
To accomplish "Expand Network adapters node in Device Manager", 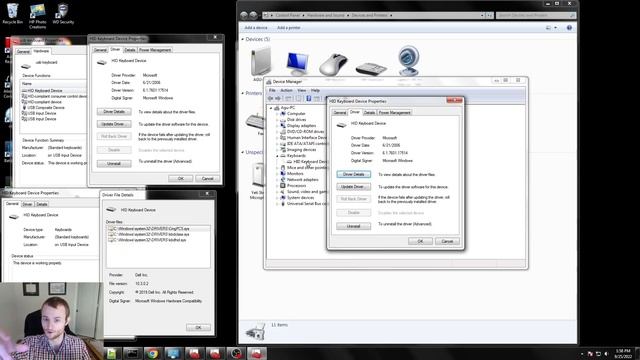I will (277, 180).
